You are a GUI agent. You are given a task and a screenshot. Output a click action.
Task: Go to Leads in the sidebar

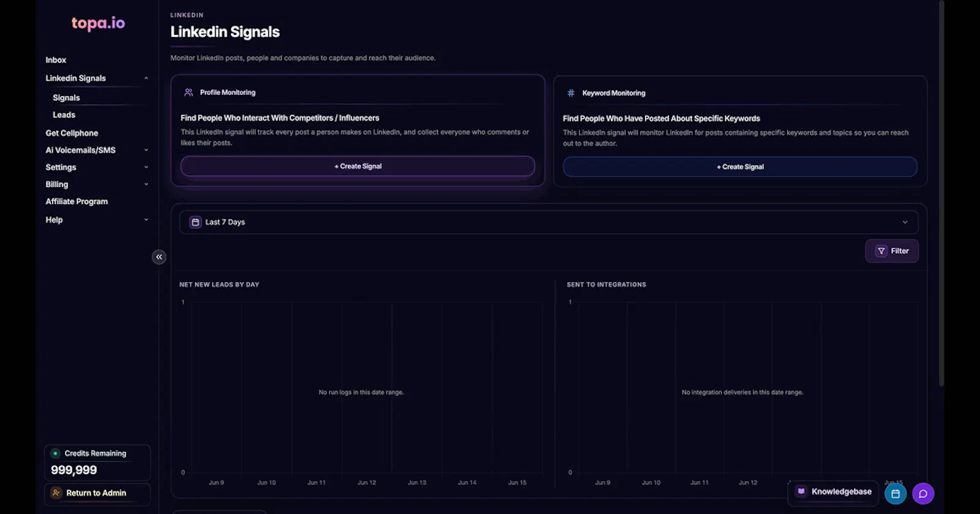tap(64, 115)
